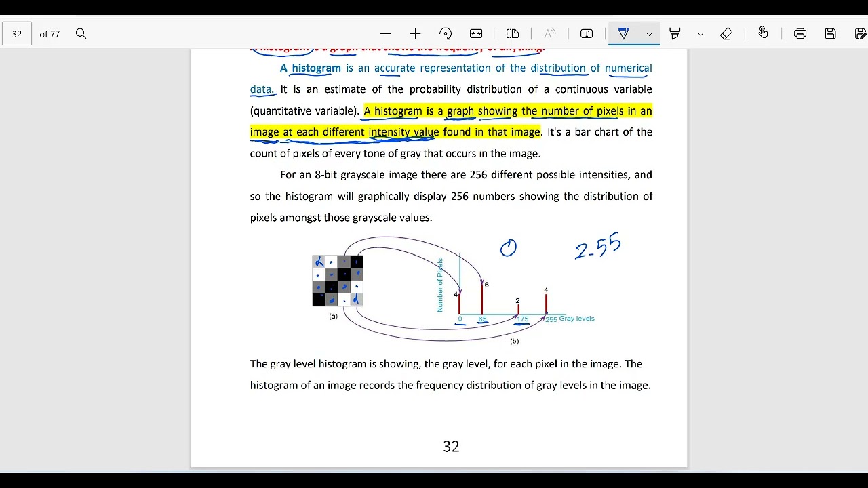Zoom in with the plus button

[x=415, y=34]
